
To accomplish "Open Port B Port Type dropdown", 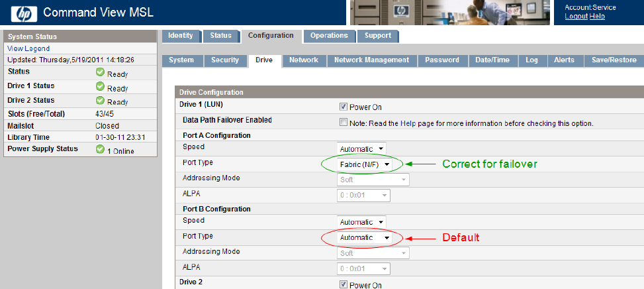I will pos(364,237).
